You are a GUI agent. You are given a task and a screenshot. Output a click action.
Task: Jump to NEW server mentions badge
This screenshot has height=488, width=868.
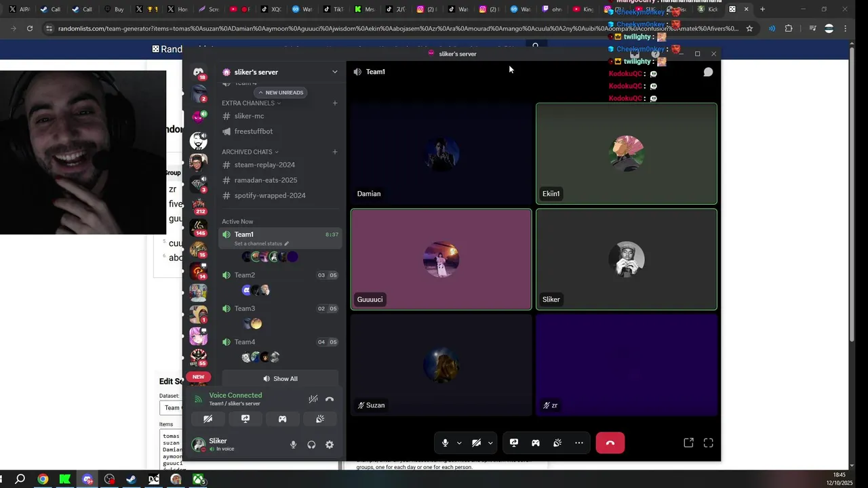tap(198, 377)
